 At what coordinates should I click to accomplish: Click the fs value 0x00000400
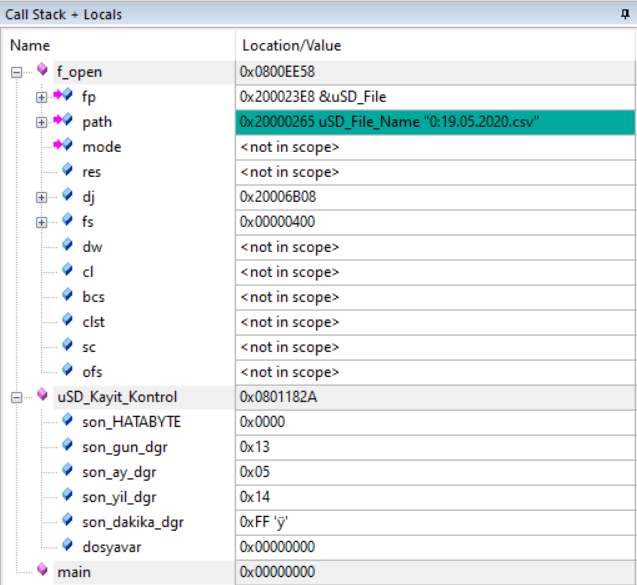click(x=277, y=222)
